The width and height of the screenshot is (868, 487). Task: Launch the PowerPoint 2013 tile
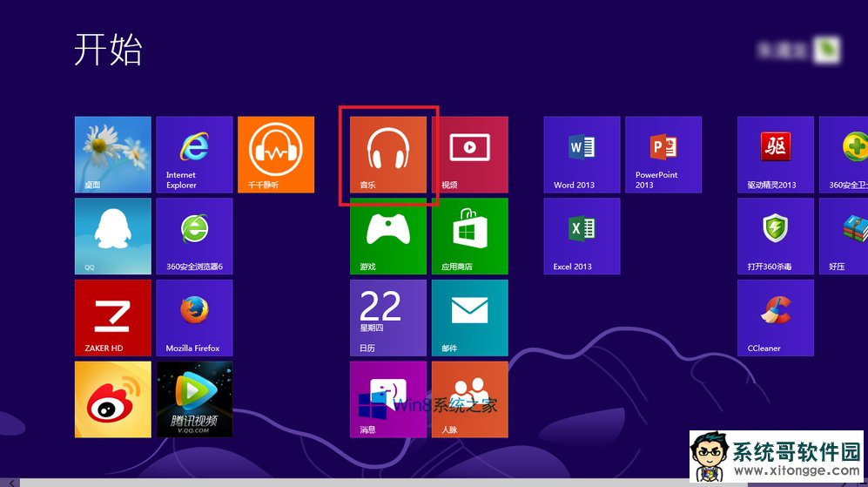pyautogui.click(x=663, y=154)
